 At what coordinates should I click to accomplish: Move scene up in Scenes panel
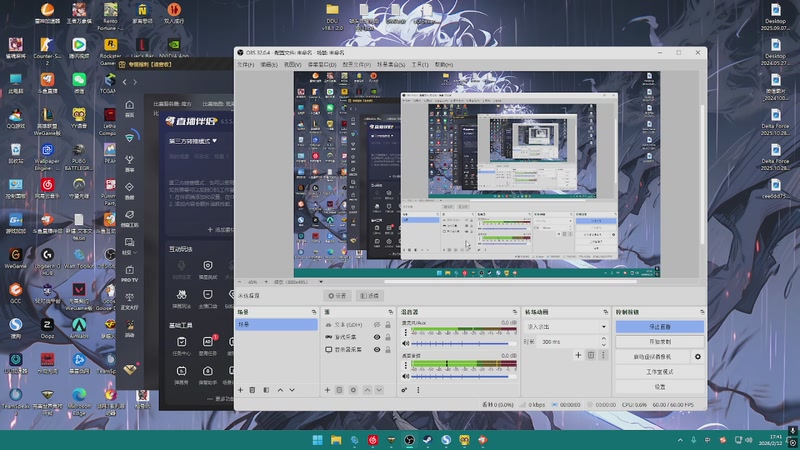coord(280,390)
